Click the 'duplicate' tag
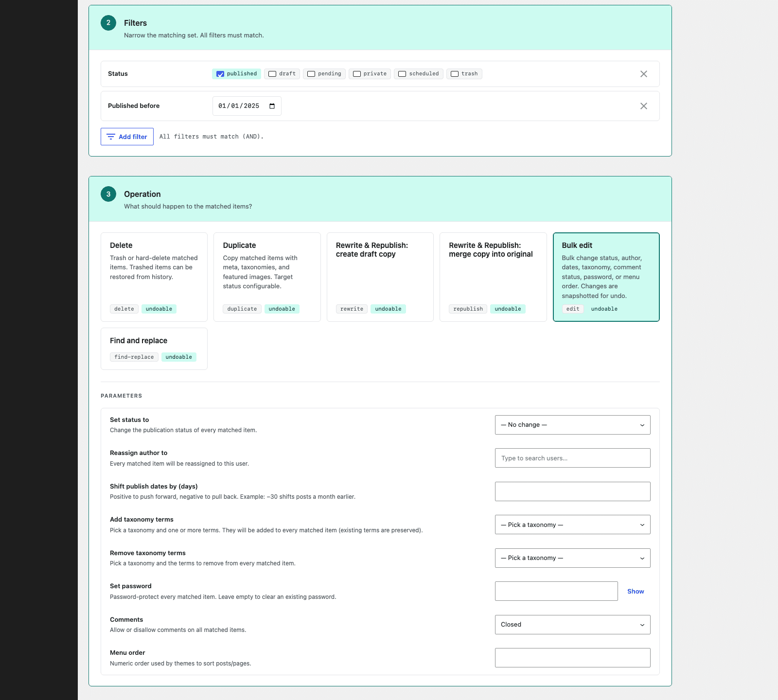Screen dimensions: 778x700 [x=242, y=309]
